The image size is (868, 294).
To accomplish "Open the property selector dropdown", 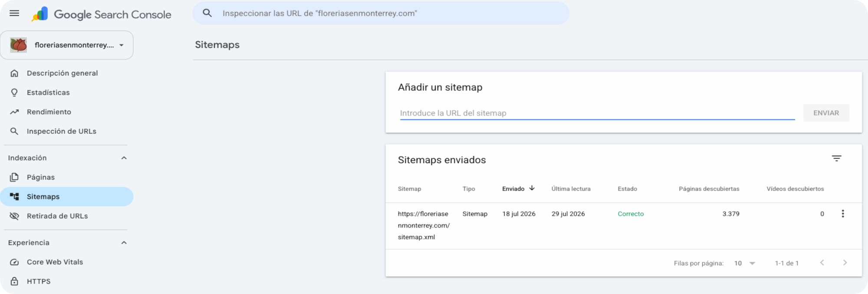I will click(x=67, y=45).
